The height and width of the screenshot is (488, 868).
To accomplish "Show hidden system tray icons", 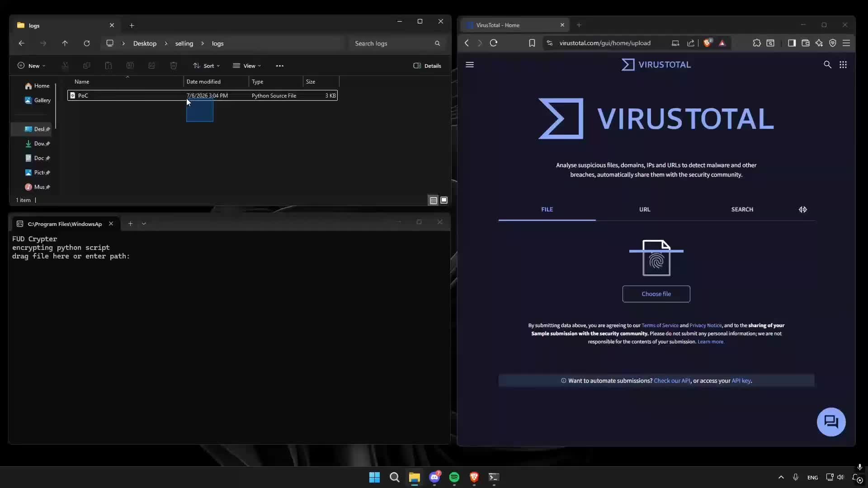I will (x=781, y=477).
